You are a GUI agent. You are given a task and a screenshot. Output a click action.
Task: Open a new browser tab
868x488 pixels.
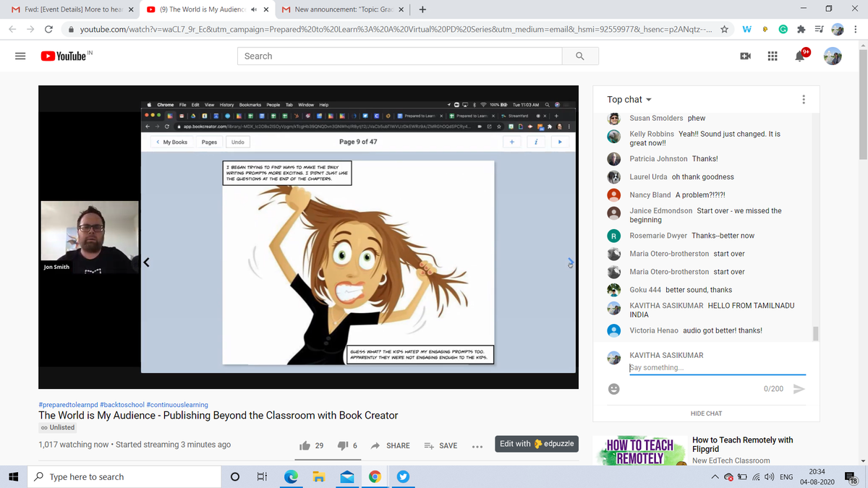[422, 9]
